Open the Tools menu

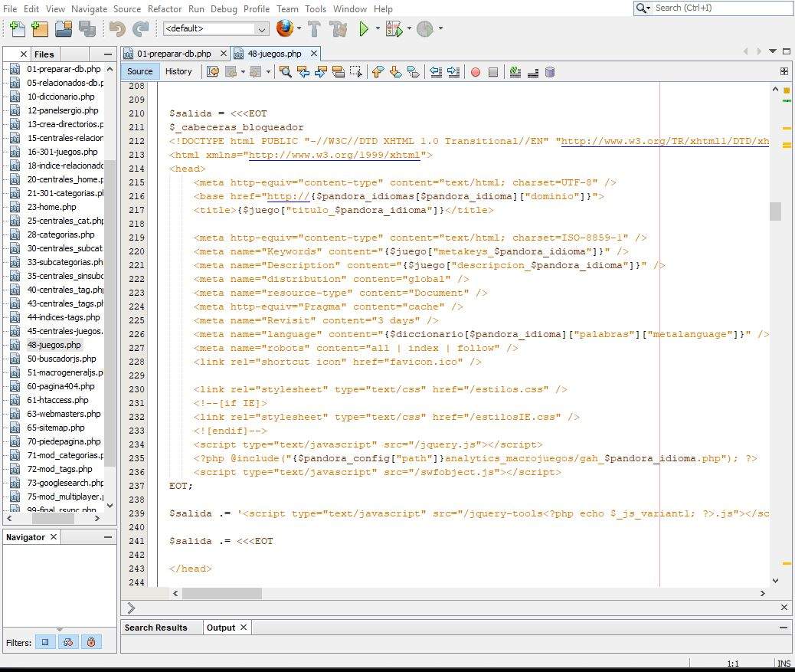pyautogui.click(x=316, y=9)
